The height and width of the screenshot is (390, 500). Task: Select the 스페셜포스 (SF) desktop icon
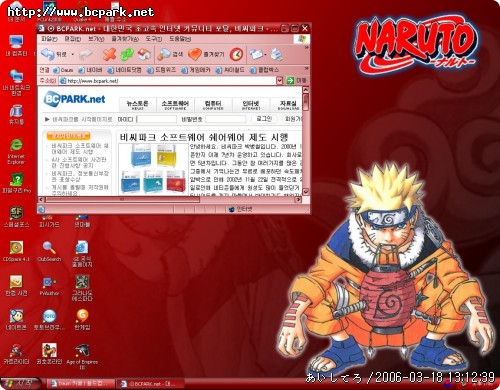tap(16, 217)
